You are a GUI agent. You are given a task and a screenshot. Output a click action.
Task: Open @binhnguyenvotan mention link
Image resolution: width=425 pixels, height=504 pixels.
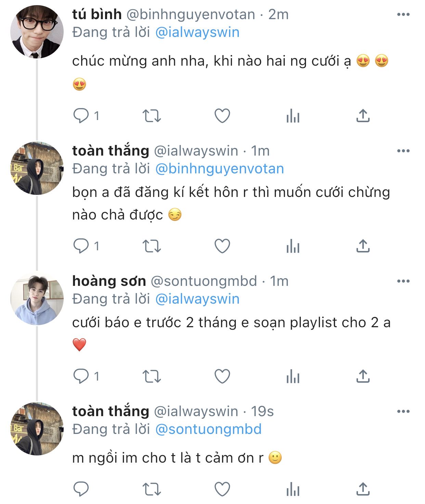pos(219,169)
